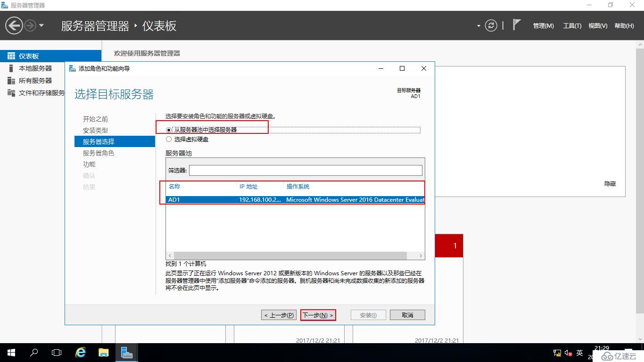The width and height of the screenshot is (644, 362).
Task: Open the 管理(M) menu
Action: point(544,26)
